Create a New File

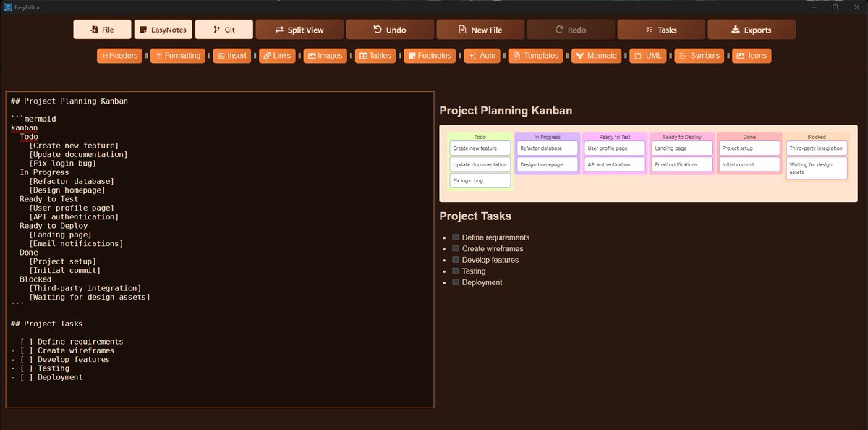point(480,30)
